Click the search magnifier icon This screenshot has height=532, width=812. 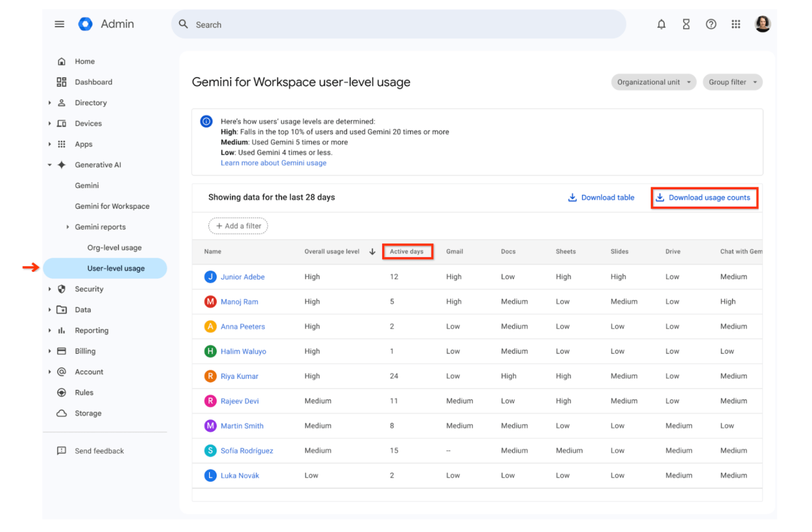[x=183, y=24]
